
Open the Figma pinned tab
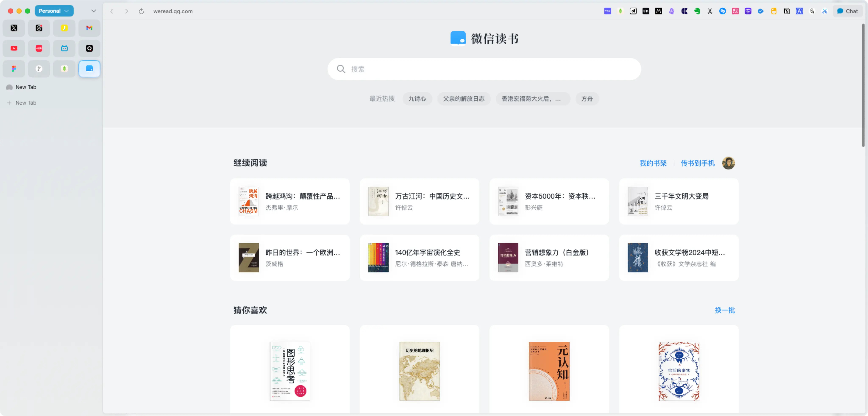click(14, 69)
